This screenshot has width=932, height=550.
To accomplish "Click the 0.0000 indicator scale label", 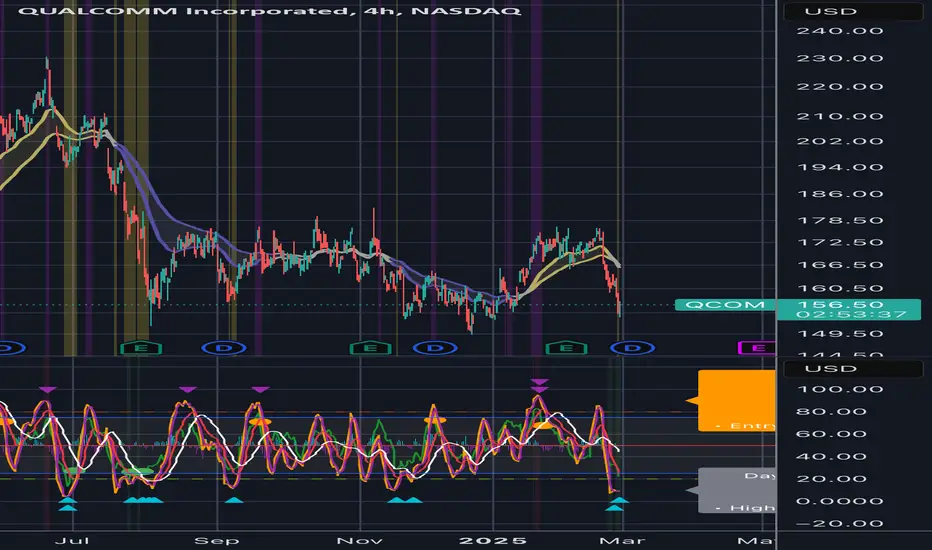I will coord(840,501).
